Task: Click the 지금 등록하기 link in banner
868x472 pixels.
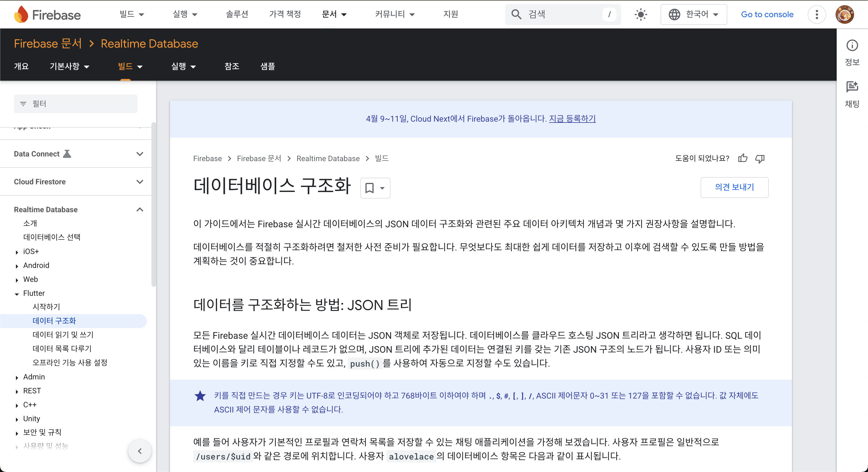Action: click(572, 119)
